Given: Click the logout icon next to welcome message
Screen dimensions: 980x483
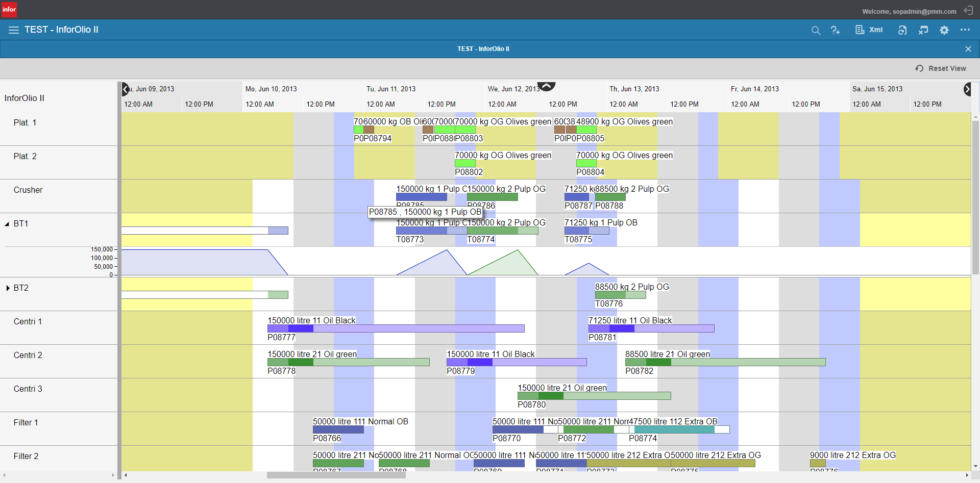Looking at the screenshot, I should tap(968, 10).
